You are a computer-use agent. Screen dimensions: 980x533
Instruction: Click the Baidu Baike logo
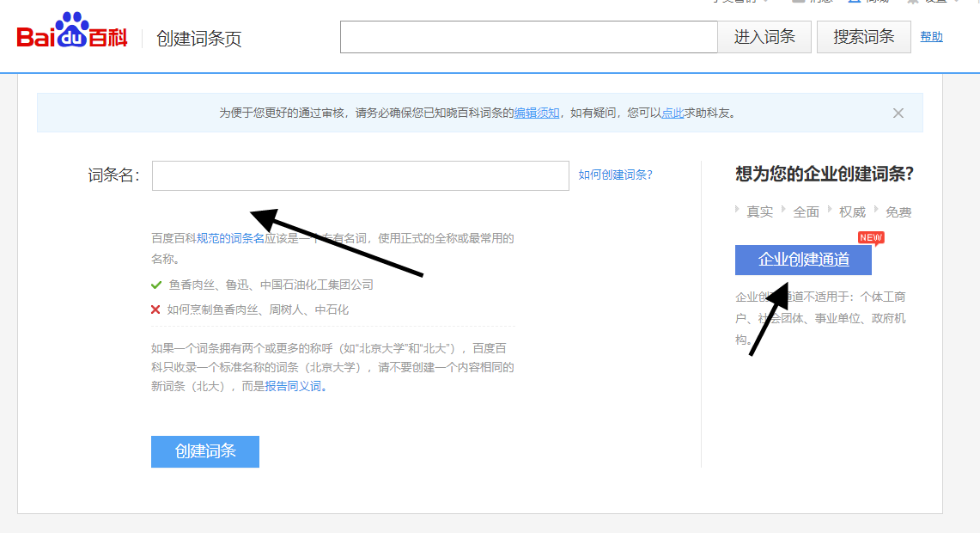tap(72, 31)
